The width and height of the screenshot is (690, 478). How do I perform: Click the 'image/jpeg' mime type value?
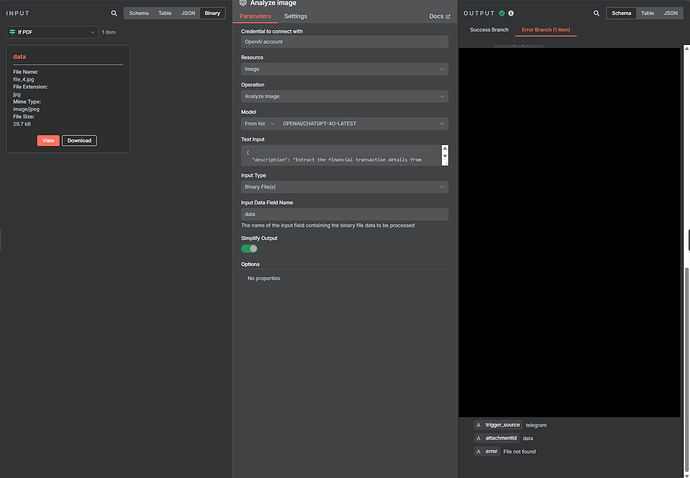[x=26, y=109]
